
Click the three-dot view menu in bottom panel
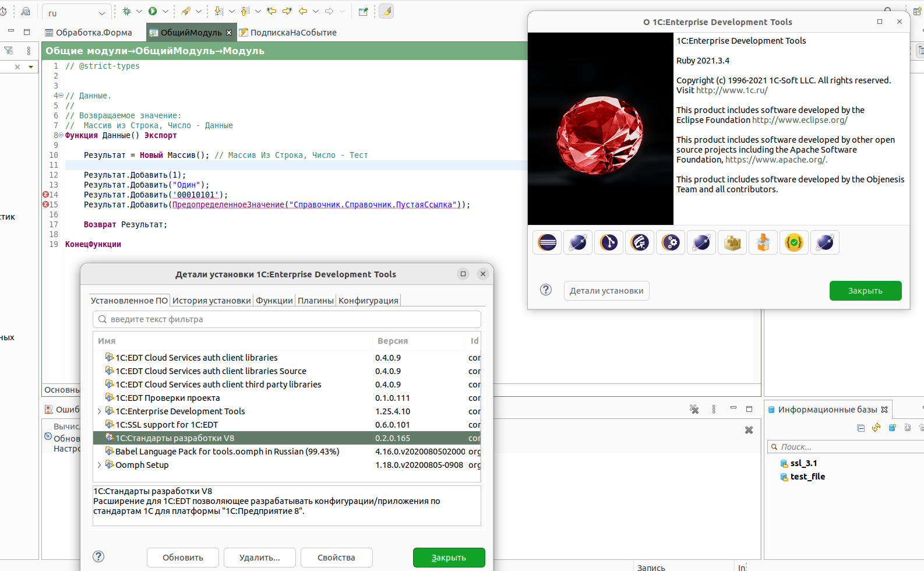[x=714, y=409]
